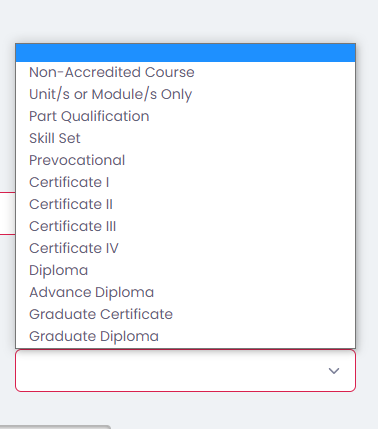Click the dropdown chevron arrow icon

334,371
